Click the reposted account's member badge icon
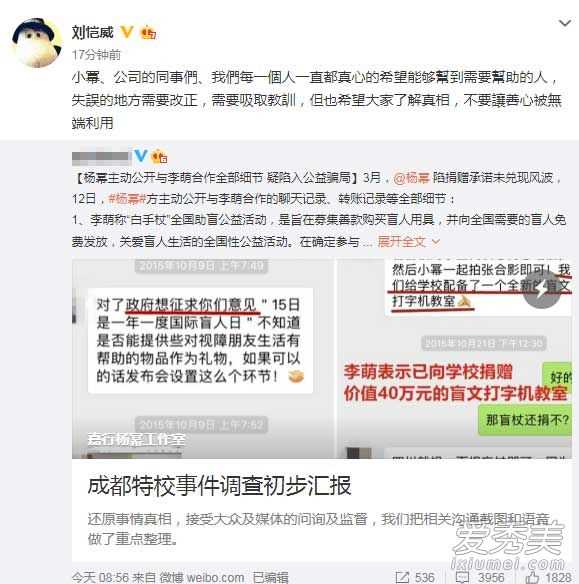Screen dimensions: 579x584 point(159,156)
